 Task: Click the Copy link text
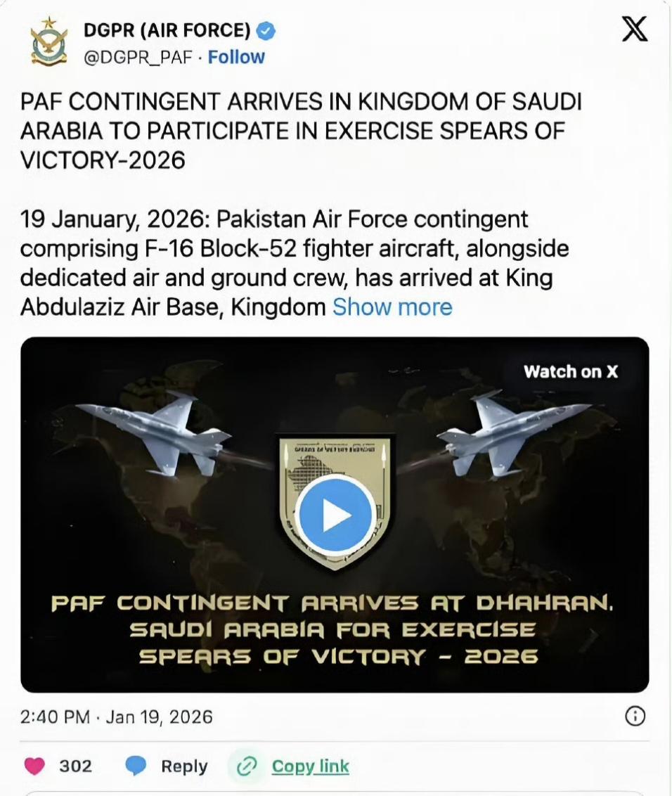(310, 766)
